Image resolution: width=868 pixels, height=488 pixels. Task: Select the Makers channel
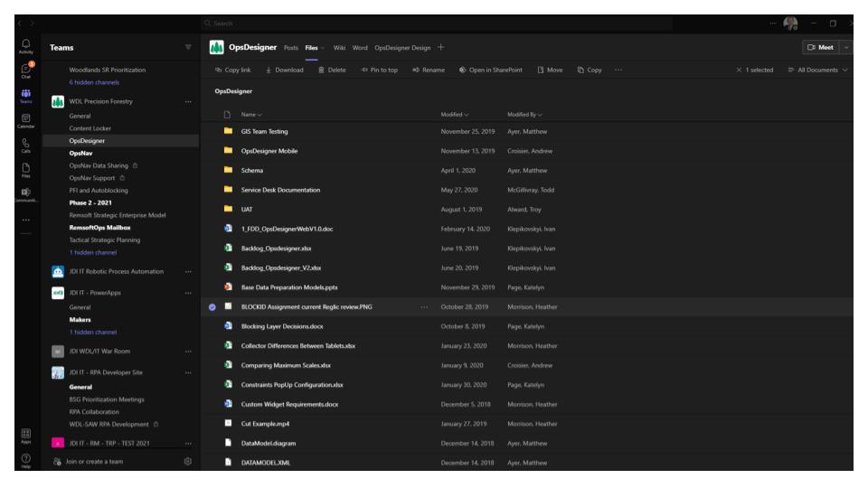click(x=80, y=320)
